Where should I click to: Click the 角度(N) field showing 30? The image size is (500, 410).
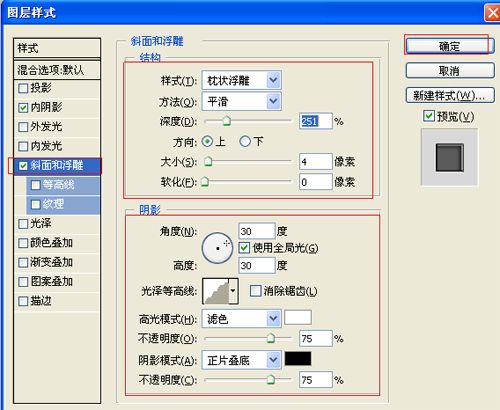(257, 231)
